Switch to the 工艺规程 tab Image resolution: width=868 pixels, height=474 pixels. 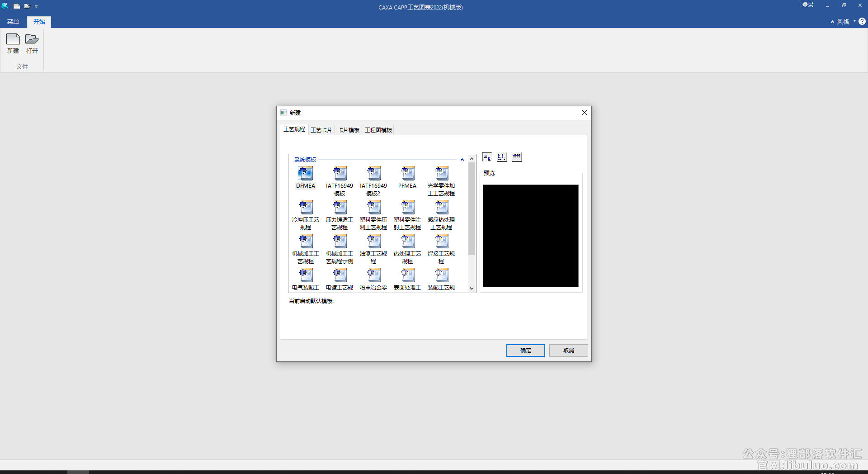294,129
